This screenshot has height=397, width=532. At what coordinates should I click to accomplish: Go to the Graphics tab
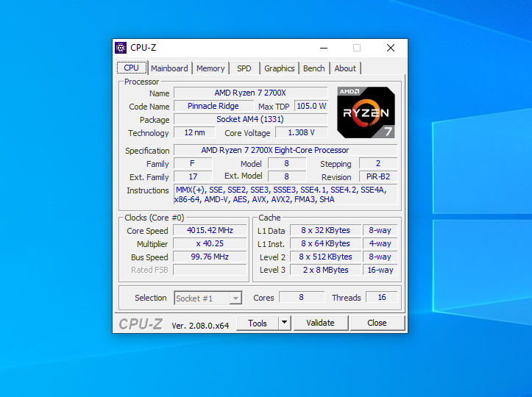[279, 68]
